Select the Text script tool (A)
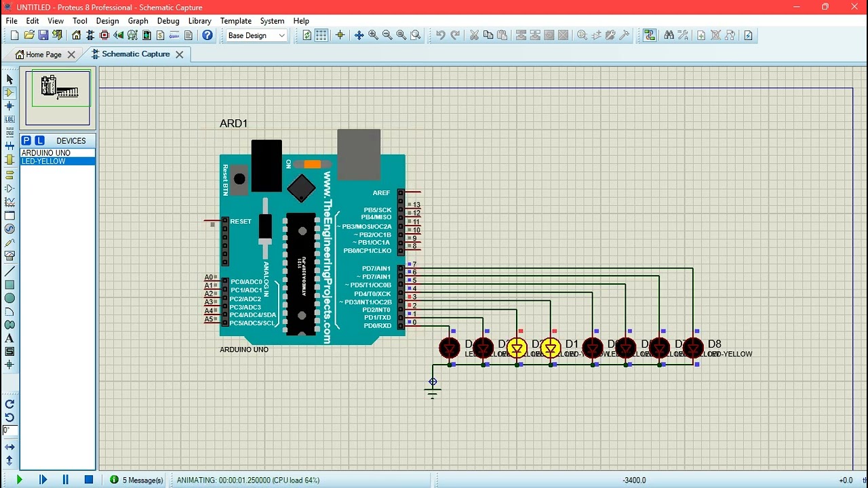Viewport: 868px width, 488px height. [9, 338]
